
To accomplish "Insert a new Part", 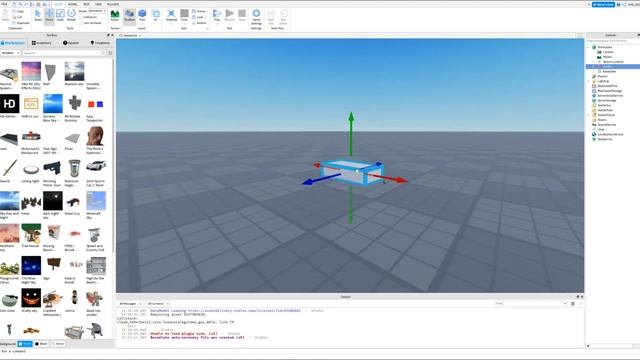I will click(x=142, y=16).
